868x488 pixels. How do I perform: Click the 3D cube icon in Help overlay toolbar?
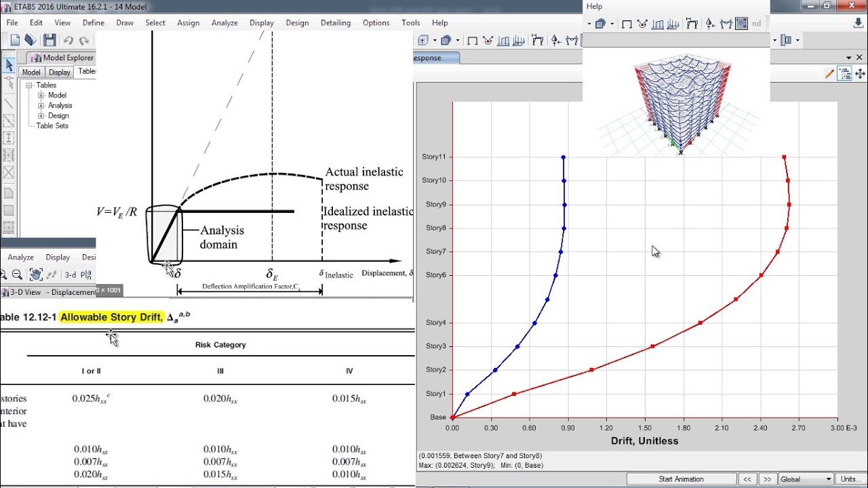pos(600,24)
